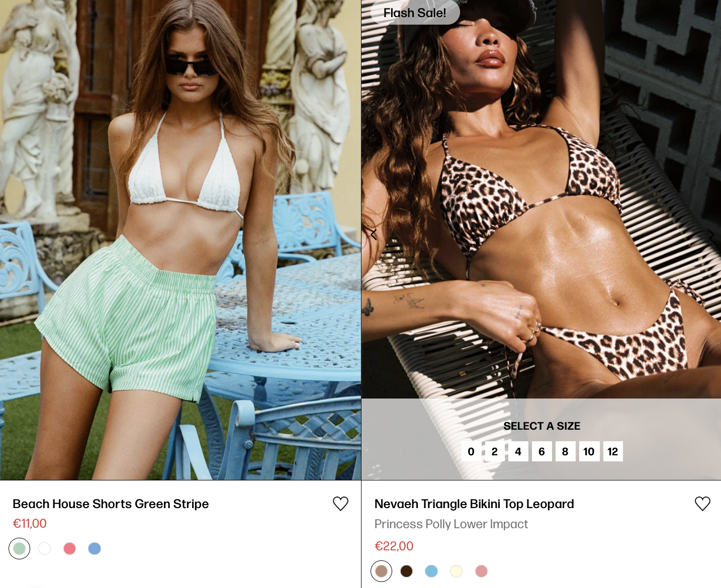Image resolution: width=721 pixels, height=588 pixels.
Task: Choose the light blue bikini swatch
Action: (x=431, y=571)
